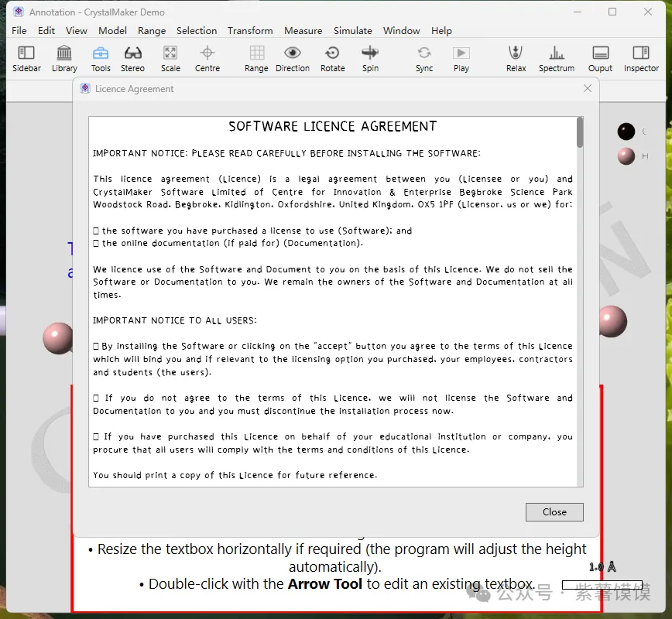
Task: Show the Spectrum chart icon
Action: pyautogui.click(x=557, y=53)
